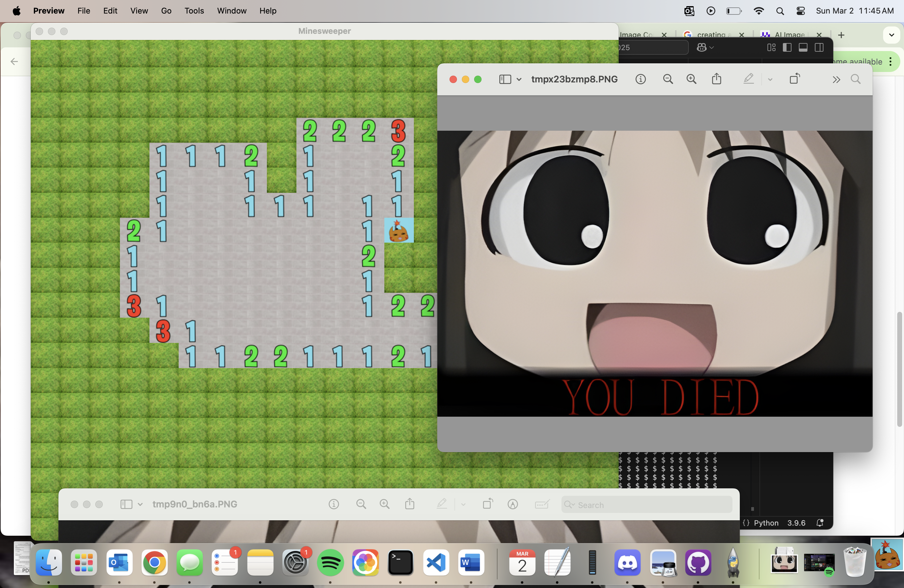Toggle the right sidebar layout icon in editor

click(819, 47)
